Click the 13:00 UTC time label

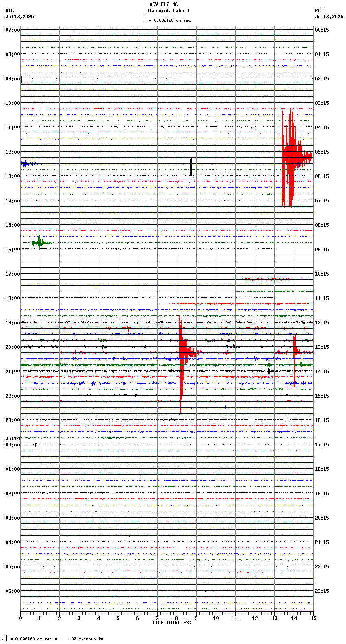pos(13,176)
